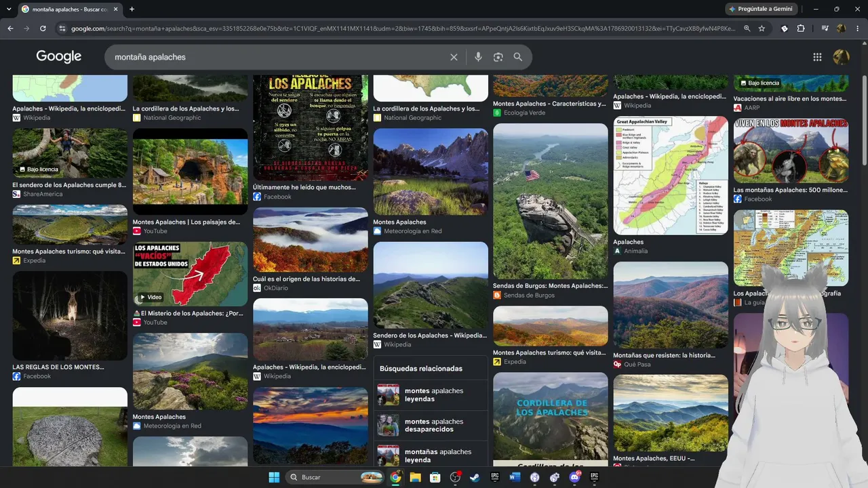Clear the search box text

click(454, 57)
